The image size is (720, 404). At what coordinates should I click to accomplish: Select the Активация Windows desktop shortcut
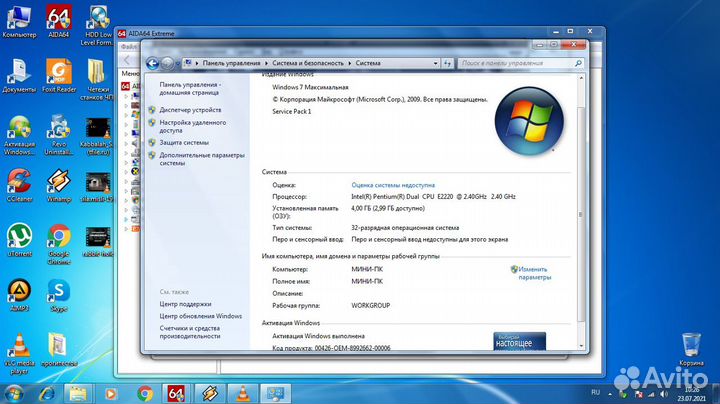19,135
